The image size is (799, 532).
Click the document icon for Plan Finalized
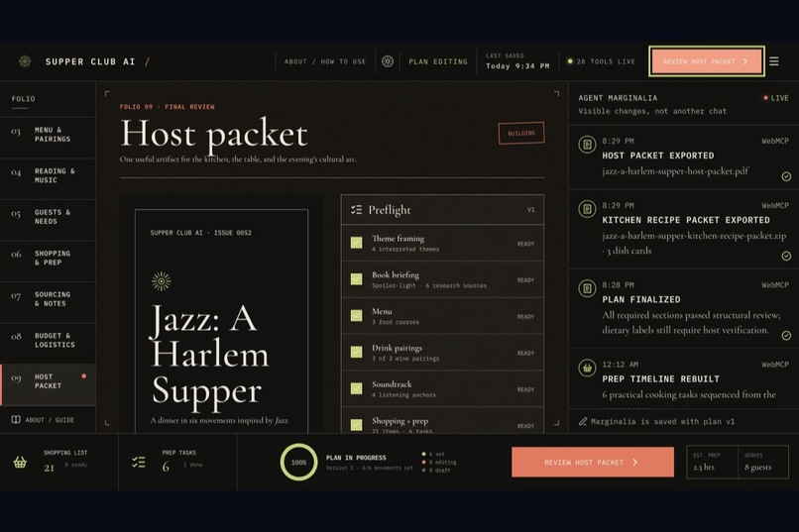[587, 288]
